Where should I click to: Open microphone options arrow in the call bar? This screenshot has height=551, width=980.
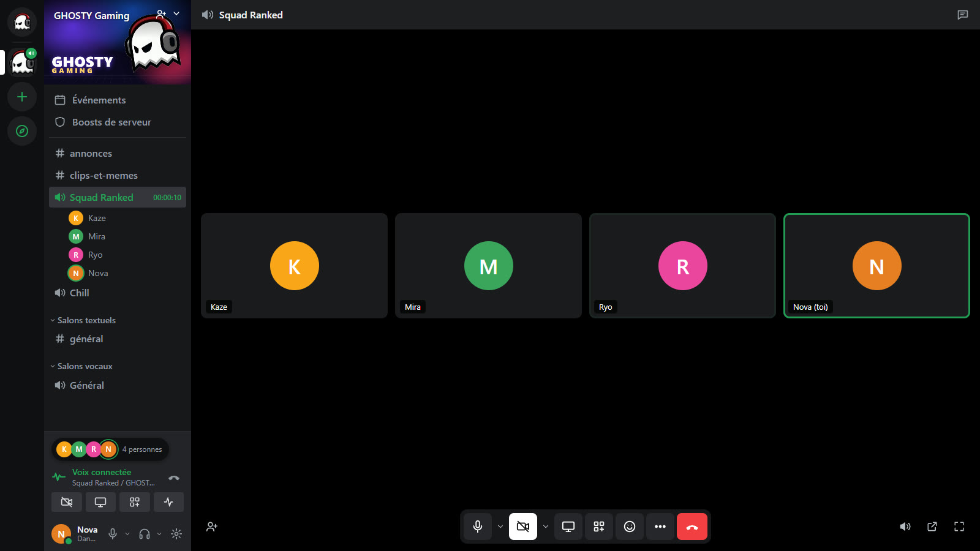tap(500, 527)
